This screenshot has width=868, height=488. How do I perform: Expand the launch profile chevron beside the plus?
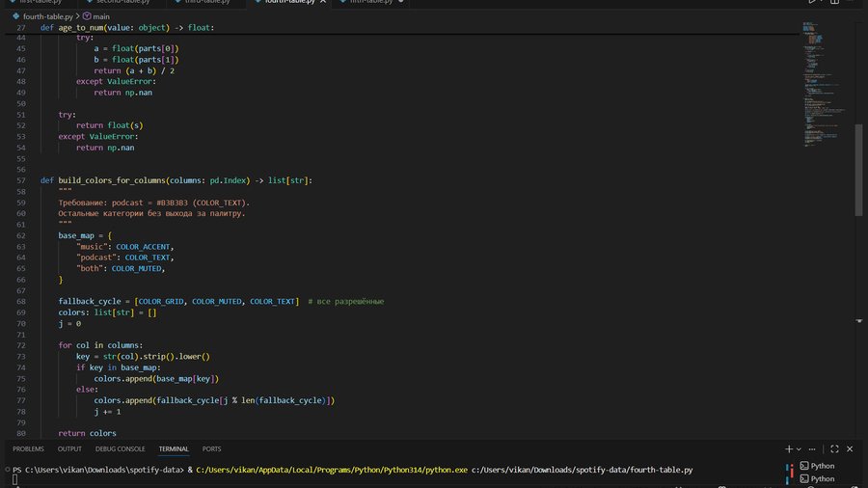pyautogui.click(x=800, y=448)
